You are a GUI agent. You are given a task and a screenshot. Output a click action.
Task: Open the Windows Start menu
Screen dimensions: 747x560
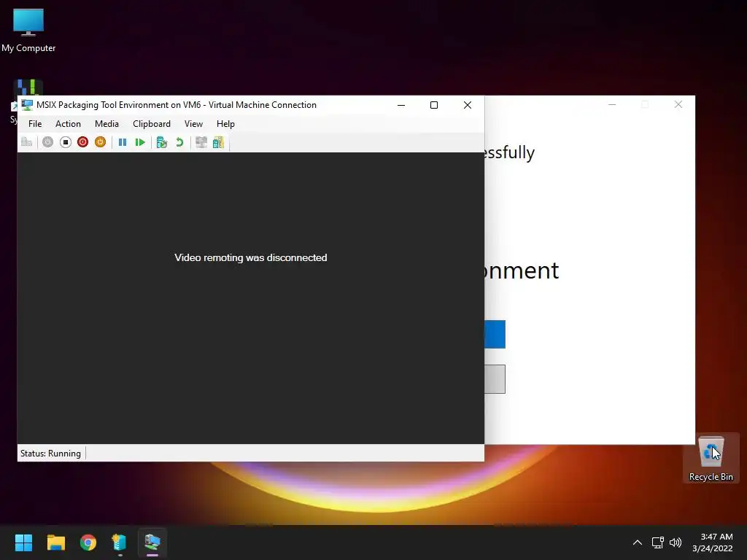tap(23, 542)
